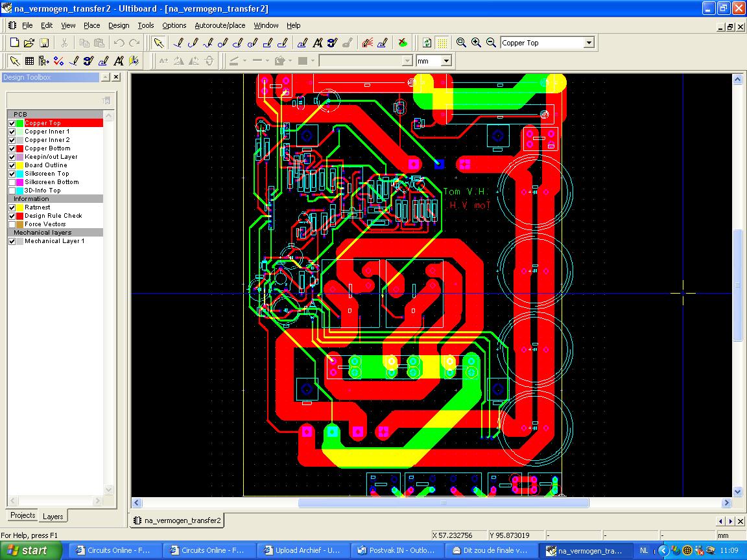Viewport: 747px width, 560px height.
Task: Select the arrow pointer tool in main toolbar
Action: (158, 43)
